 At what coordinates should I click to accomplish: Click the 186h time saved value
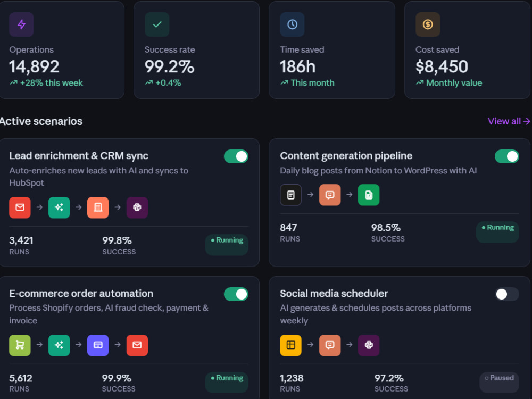coord(297,66)
